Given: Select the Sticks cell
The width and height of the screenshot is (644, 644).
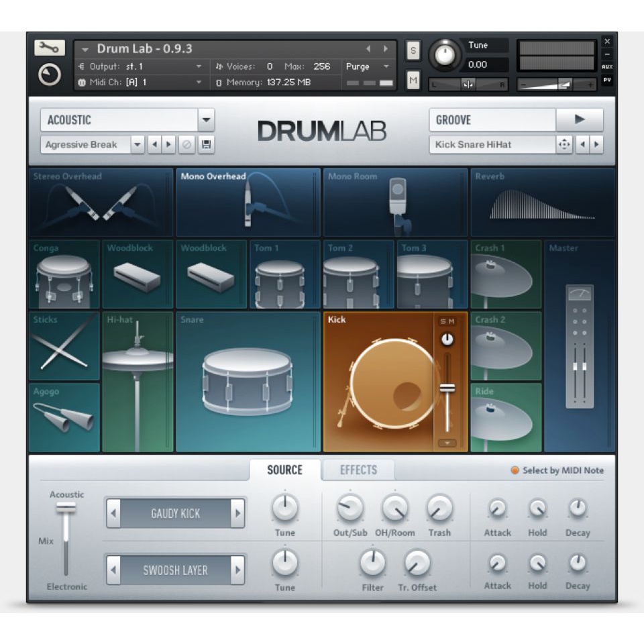Looking at the screenshot, I should [x=64, y=346].
